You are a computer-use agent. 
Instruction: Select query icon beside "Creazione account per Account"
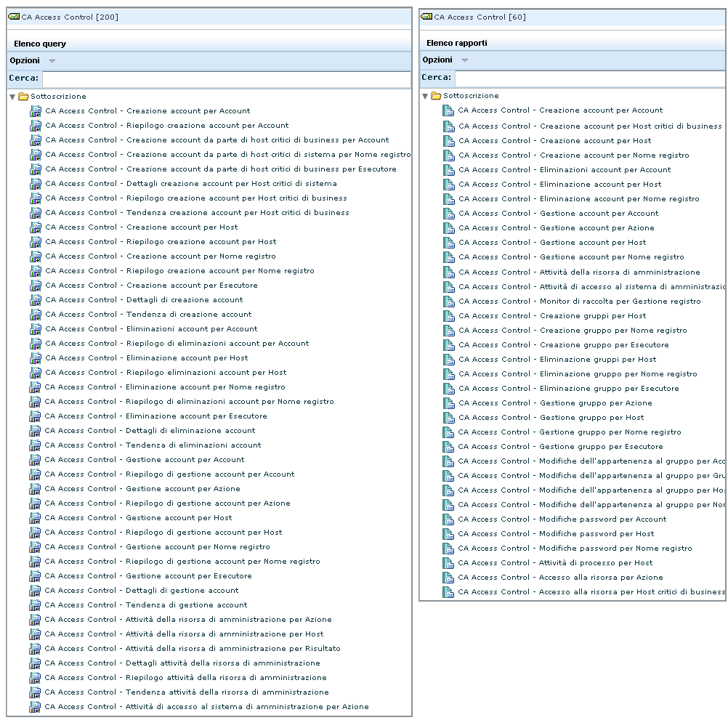(35, 110)
